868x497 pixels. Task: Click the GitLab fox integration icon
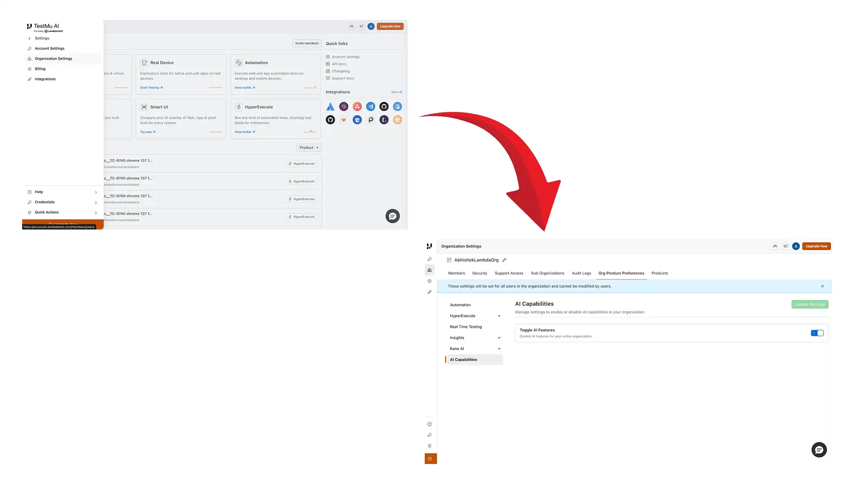pos(344,120)
